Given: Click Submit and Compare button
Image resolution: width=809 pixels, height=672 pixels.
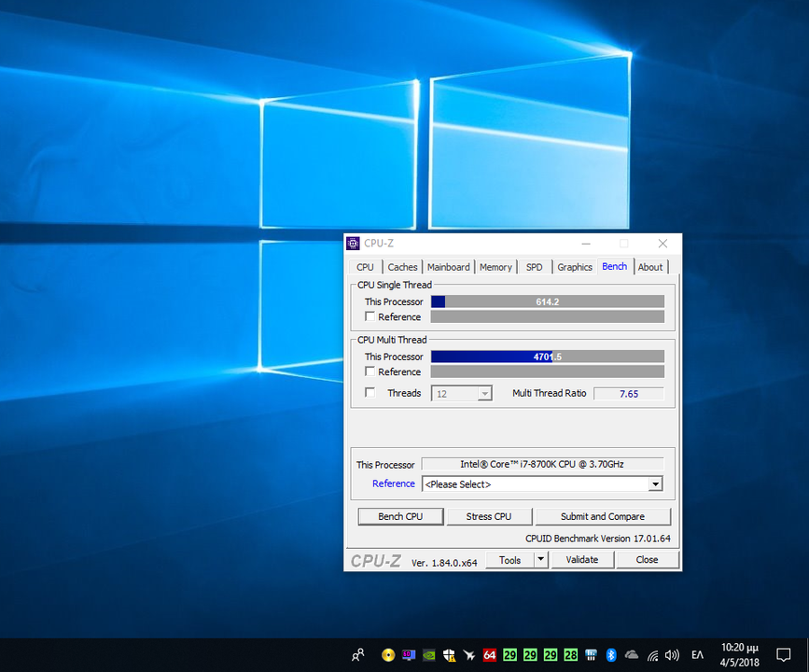Looking at the screenshot, I should click(x=603, y=516).
